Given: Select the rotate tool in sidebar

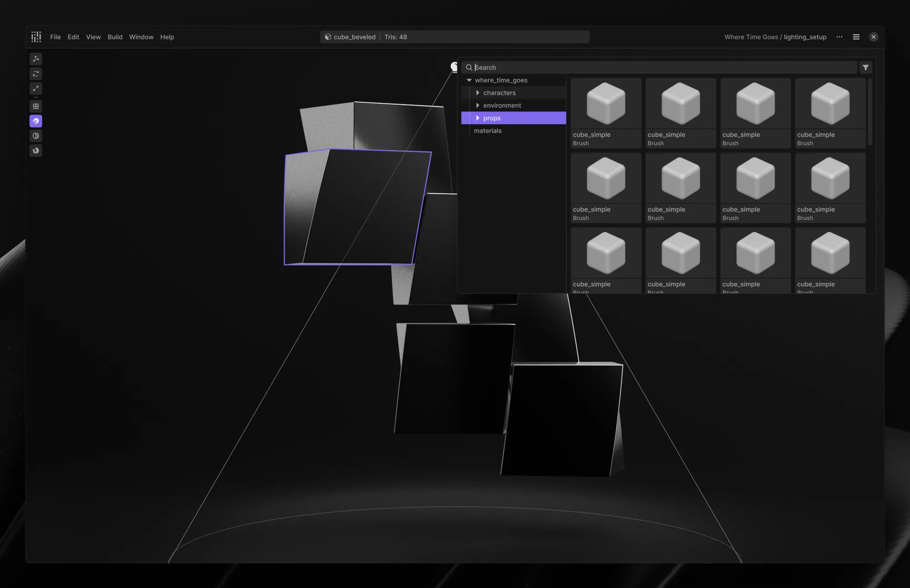Looking at the screenshot, I should click(36, 74).
